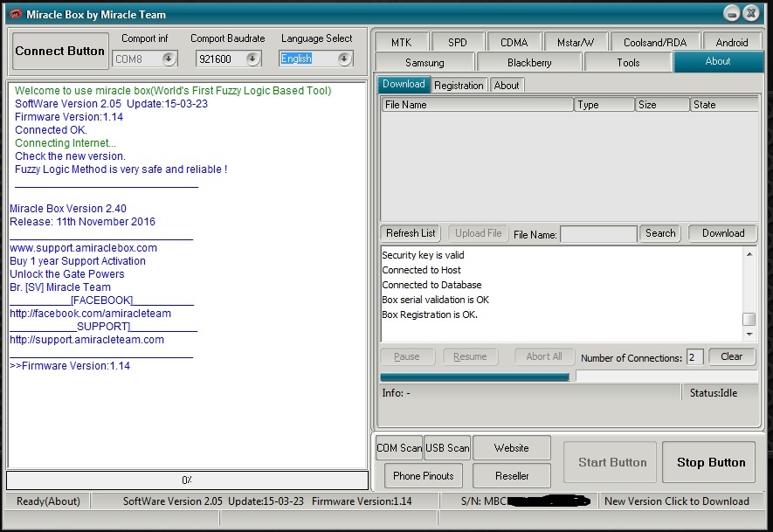The image size is (773, 532).
Task: Sort by Type column header
Action: coord(604,105)
